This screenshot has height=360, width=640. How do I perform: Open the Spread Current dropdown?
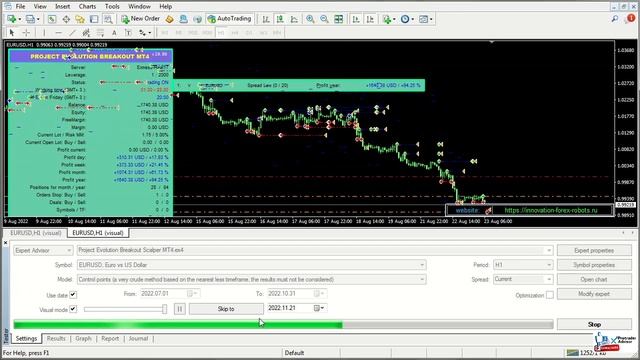(523, 280)
